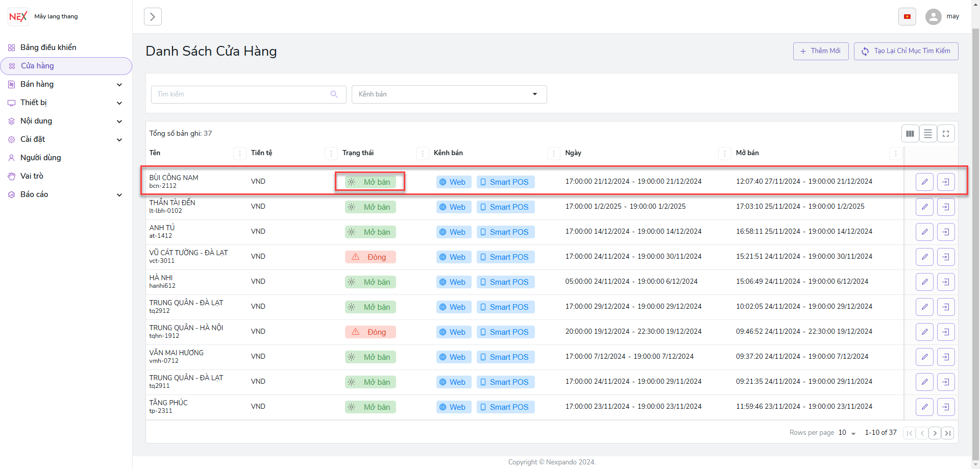This screenshot has width=980, height=469.
Task: Expand sidebar with the arrow button
Action: pos(153,16)
